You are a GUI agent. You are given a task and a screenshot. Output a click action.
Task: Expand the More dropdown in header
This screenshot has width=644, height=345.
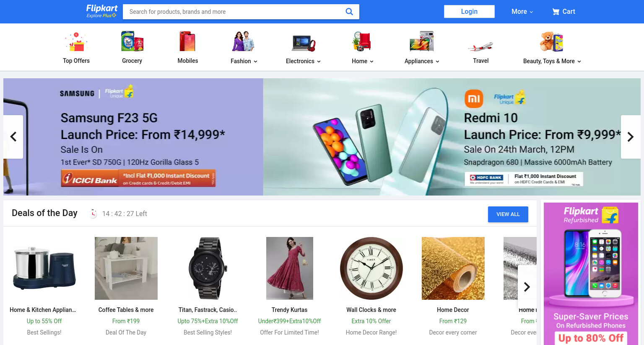[522, 12]
